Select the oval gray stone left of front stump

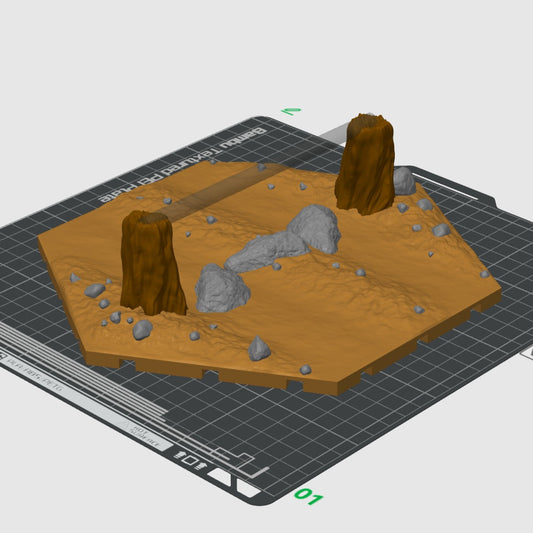point(94,290)
